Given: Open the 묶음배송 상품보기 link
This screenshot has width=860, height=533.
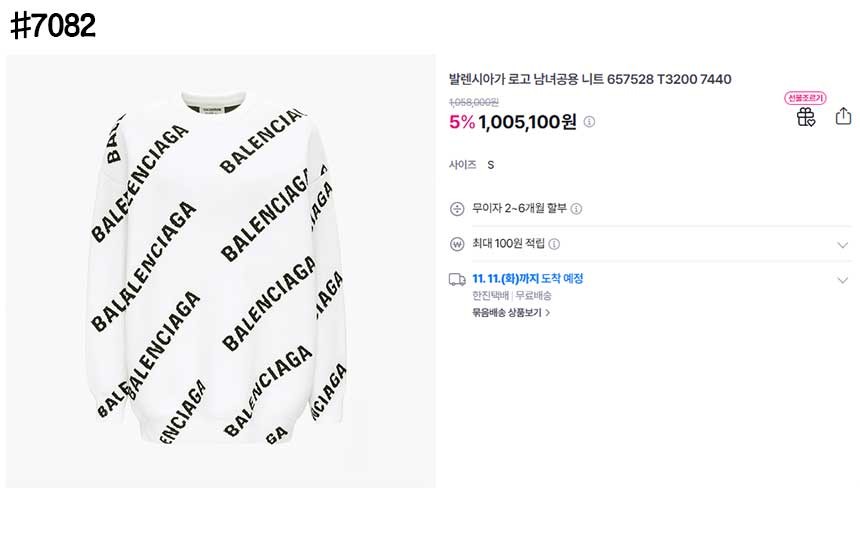Looking at the screenshot, I should (x=511, y=312).
